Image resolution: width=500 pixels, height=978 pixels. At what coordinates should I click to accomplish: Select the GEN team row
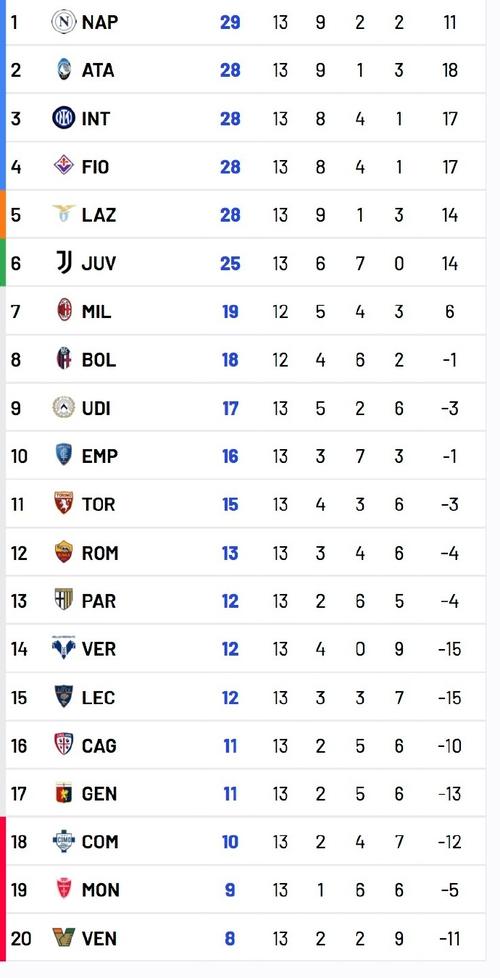(x=245, y=793)
